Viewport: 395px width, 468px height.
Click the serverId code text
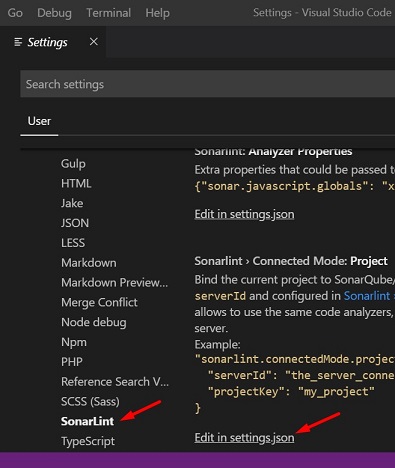[x=220, y=296]
